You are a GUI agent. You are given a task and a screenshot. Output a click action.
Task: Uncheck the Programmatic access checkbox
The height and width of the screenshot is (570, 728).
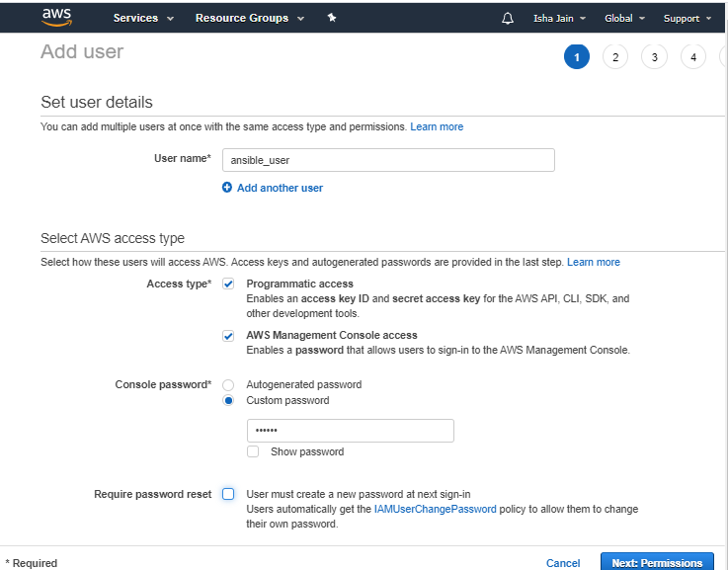[228, 284]
